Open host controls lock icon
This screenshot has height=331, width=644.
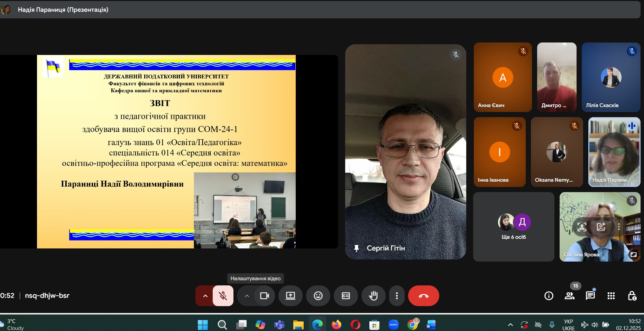pos(632,296)
